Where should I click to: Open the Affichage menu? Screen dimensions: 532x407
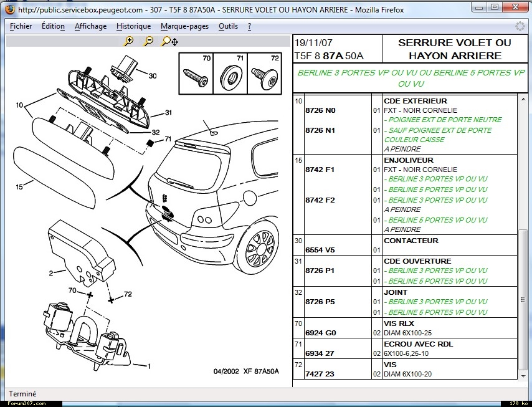pyautogui.click(x=90, y=26)
